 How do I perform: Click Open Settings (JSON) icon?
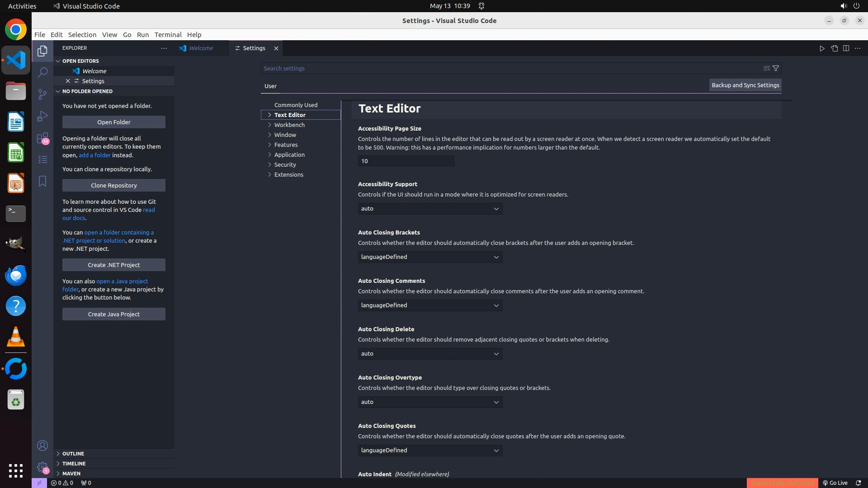coord(834,48)
